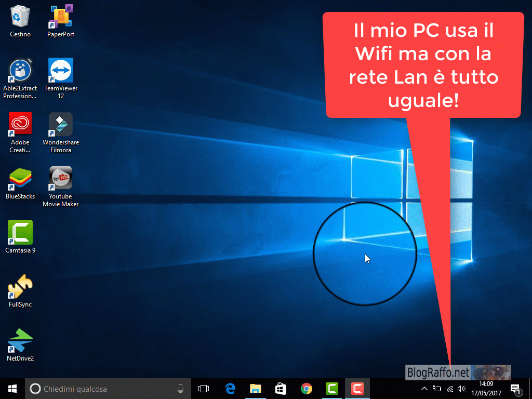Select the Youtube Movie Maker icon
532x399 pixels.
(61, 187)
